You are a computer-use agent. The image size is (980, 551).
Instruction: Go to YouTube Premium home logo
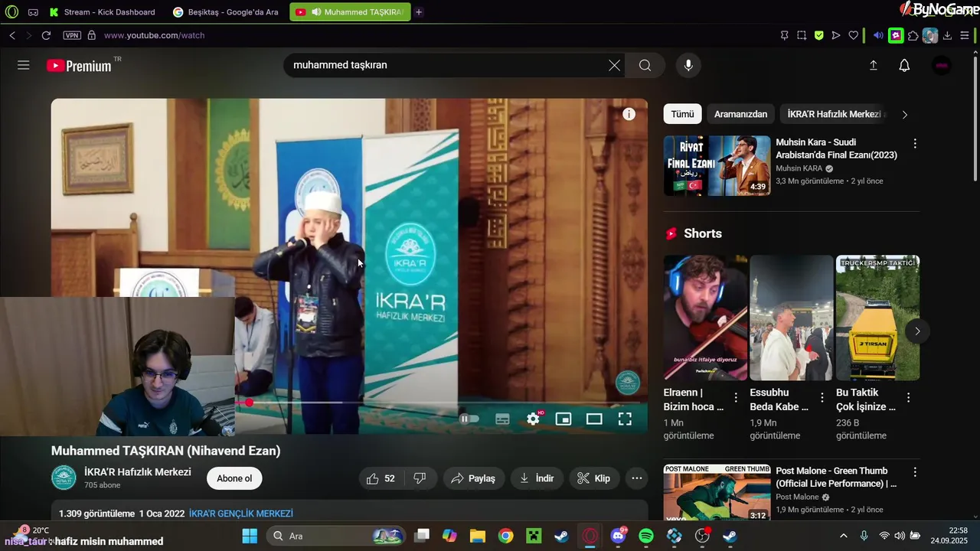[x=79, y=66]
